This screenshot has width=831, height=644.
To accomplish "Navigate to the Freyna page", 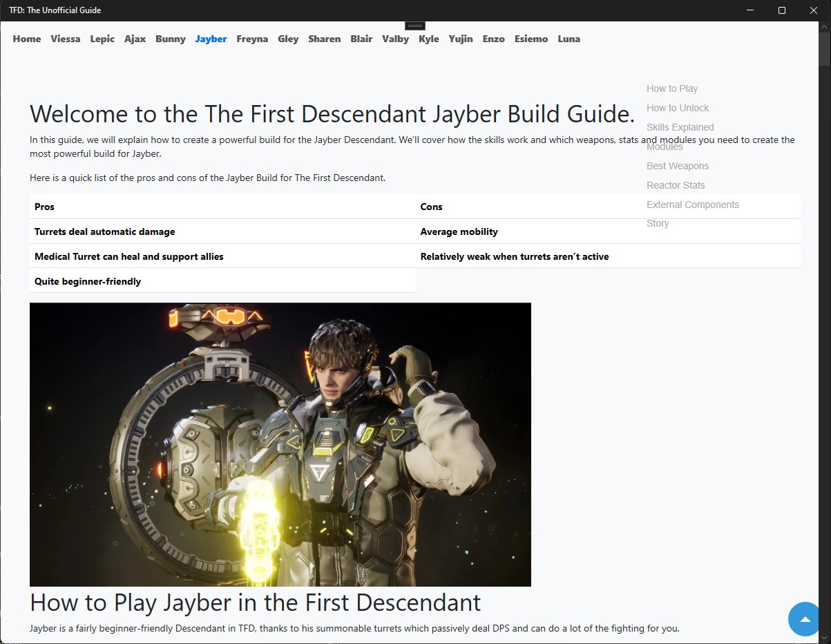I will [252, 39].
